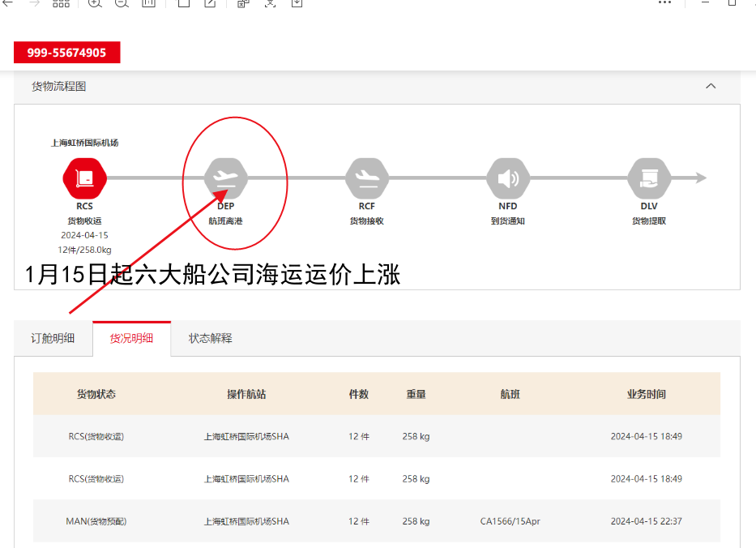The height and width of the screenshot is (548, 756).
Task: Click the RCF cargo arrival airplane icon
Action: (366, 178)
